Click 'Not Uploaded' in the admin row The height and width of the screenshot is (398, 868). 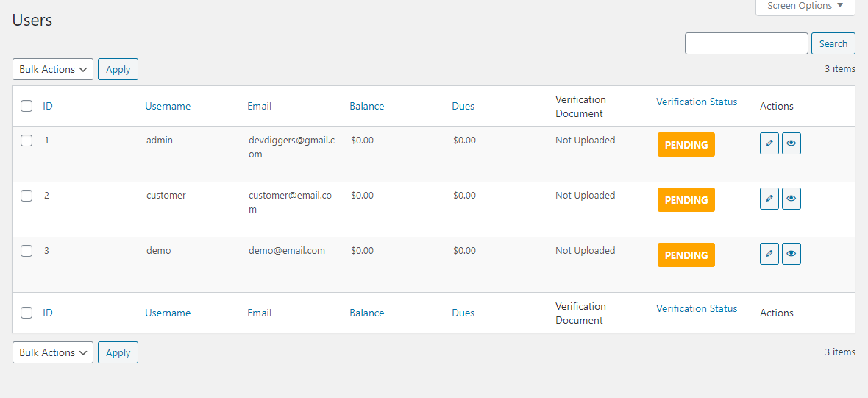[x=585, y=140]
